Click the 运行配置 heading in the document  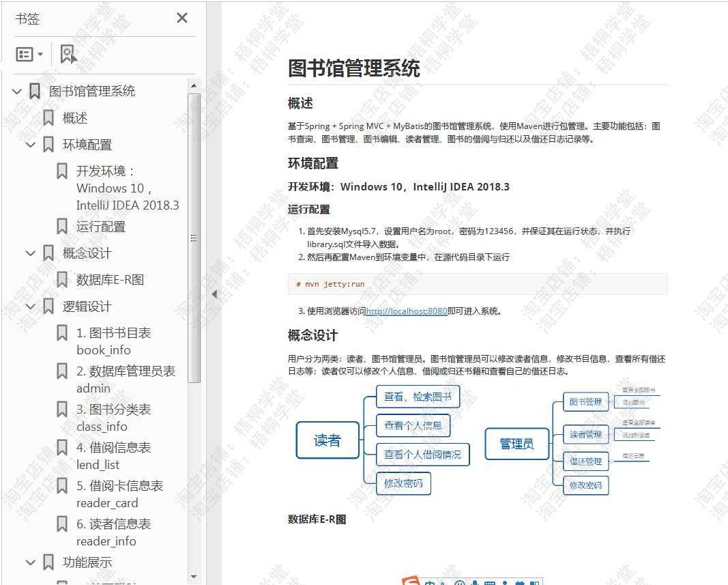coord(309,209)
